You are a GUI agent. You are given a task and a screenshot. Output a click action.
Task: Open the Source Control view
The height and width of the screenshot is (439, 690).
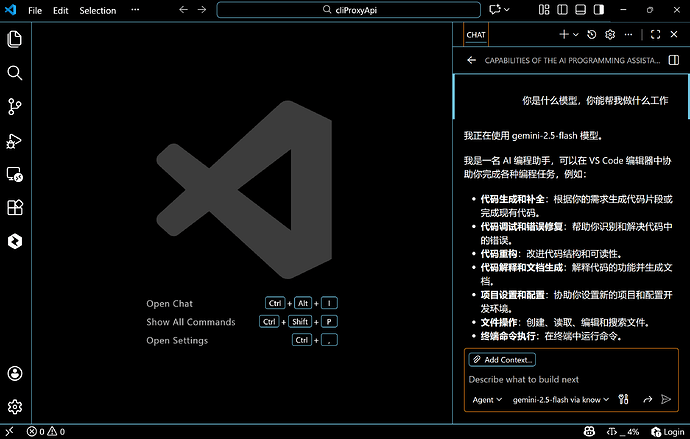(15, 106)
